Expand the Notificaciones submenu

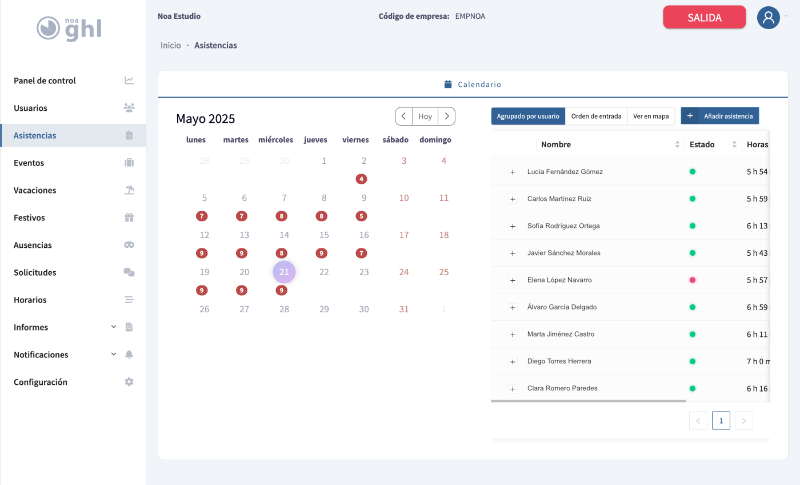coord(113,354)
